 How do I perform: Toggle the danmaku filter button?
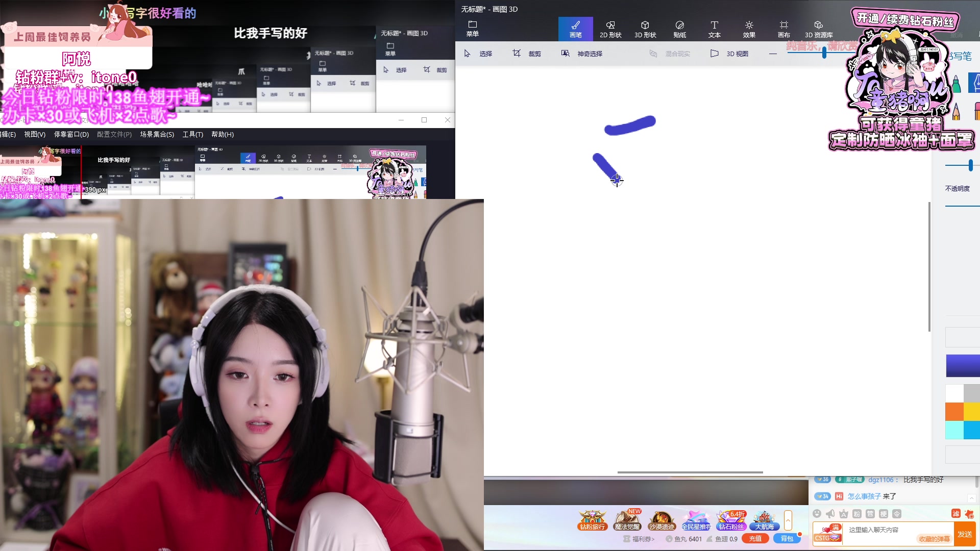[955, 514]
